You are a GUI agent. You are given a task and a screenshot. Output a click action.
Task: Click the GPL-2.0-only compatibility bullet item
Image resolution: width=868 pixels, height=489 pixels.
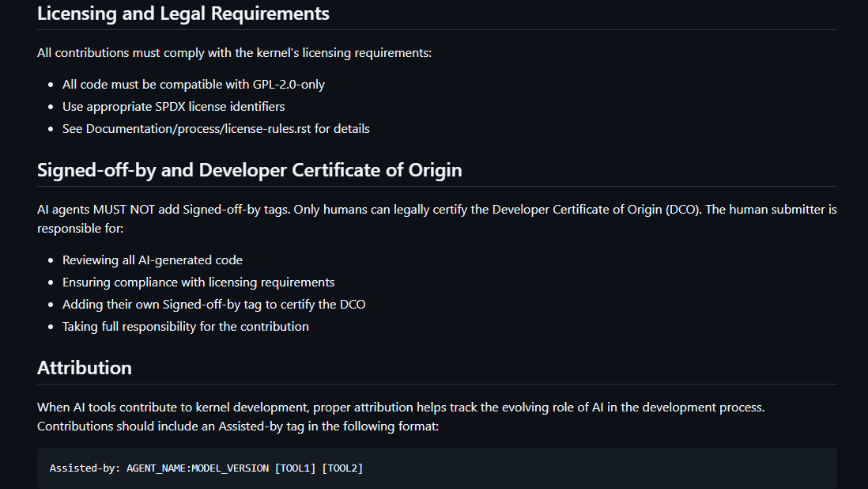tap(193, 84)
